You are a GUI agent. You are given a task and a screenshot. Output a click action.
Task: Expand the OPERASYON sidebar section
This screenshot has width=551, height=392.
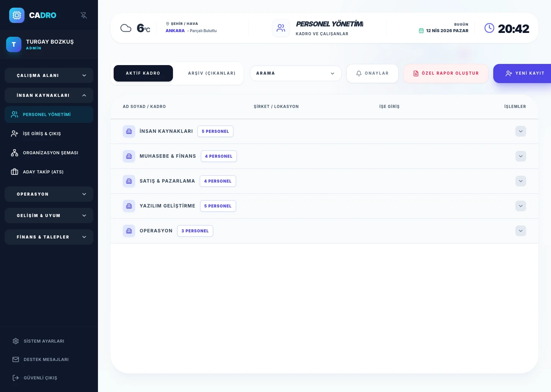[49, 194]
